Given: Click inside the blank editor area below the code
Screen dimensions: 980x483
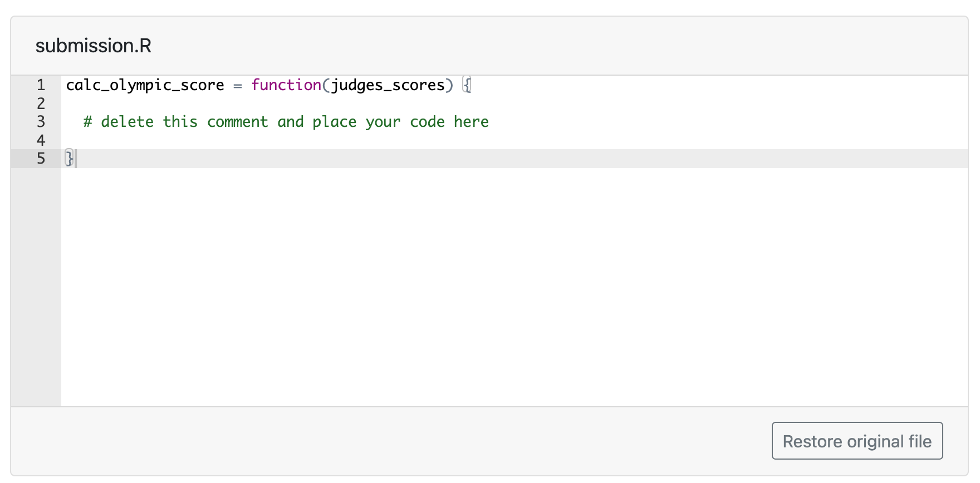Looking at the screenshot, I should tap(445, 278).
